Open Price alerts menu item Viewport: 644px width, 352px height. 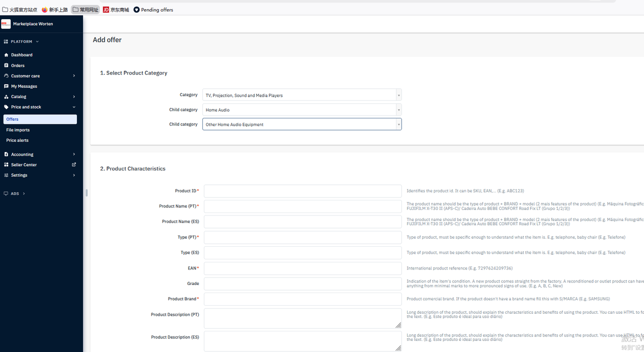[x=18, y=140]
